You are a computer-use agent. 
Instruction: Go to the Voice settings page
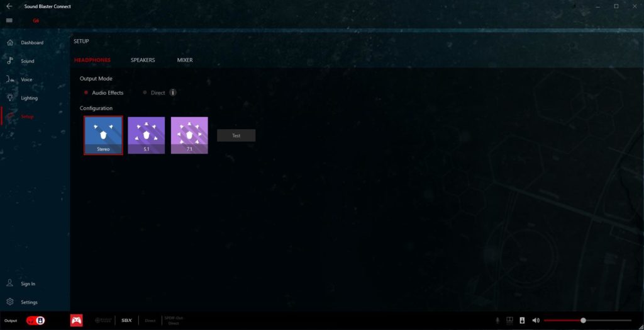pos(26,79)
